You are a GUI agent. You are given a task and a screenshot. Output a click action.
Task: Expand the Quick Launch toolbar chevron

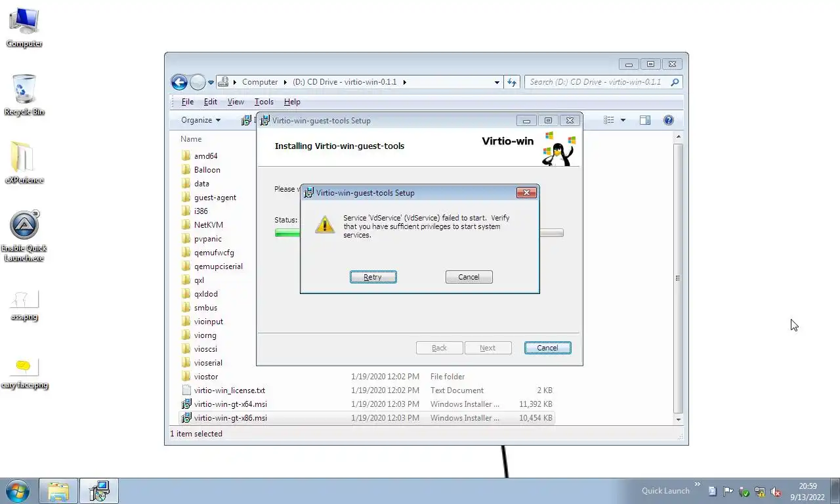(698, 484)
